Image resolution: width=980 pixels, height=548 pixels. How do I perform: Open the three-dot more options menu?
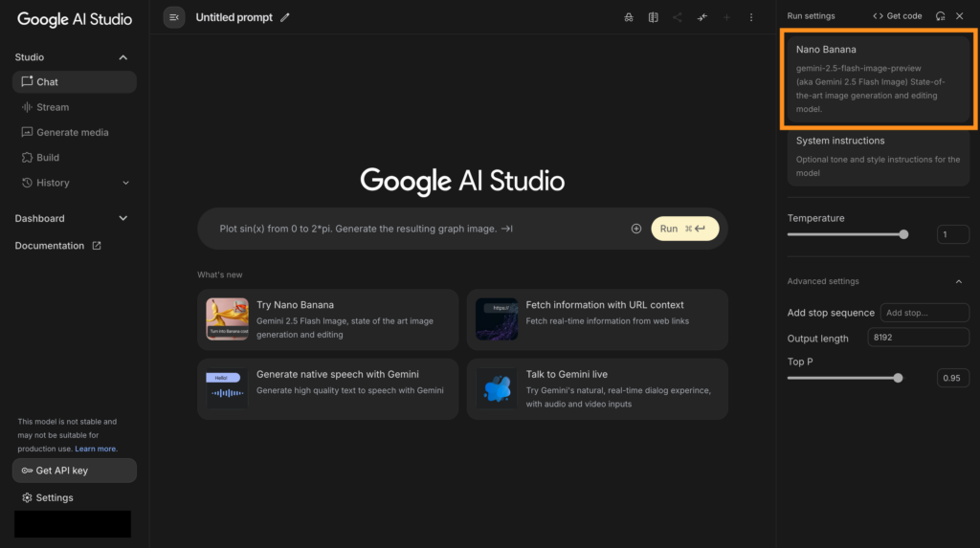click(x=751, y=17)
